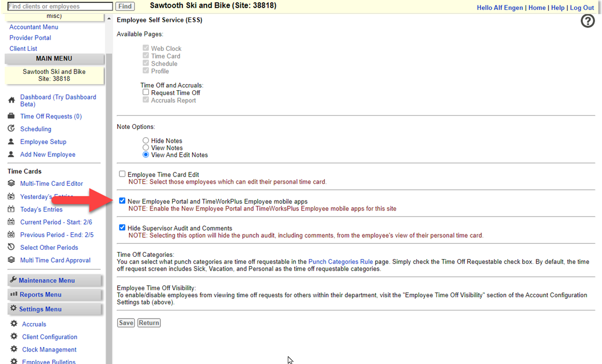Click the Employee Setup person icon
Viewport: 602px width, 364px height.
tap(11, 142)
